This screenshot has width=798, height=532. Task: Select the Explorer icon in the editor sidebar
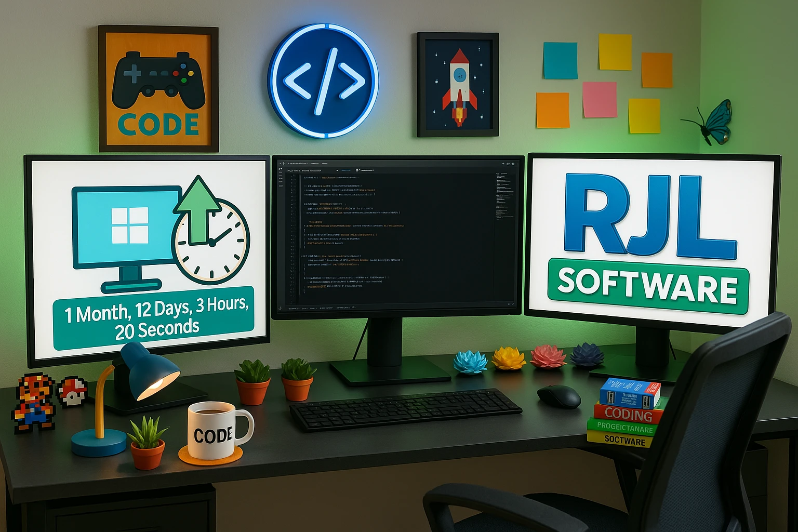pos(281,169)
